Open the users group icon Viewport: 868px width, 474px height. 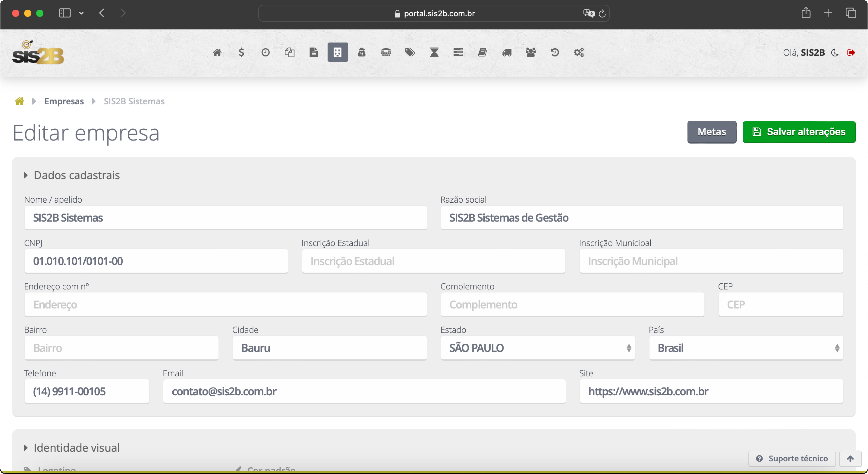coord(531,52)
